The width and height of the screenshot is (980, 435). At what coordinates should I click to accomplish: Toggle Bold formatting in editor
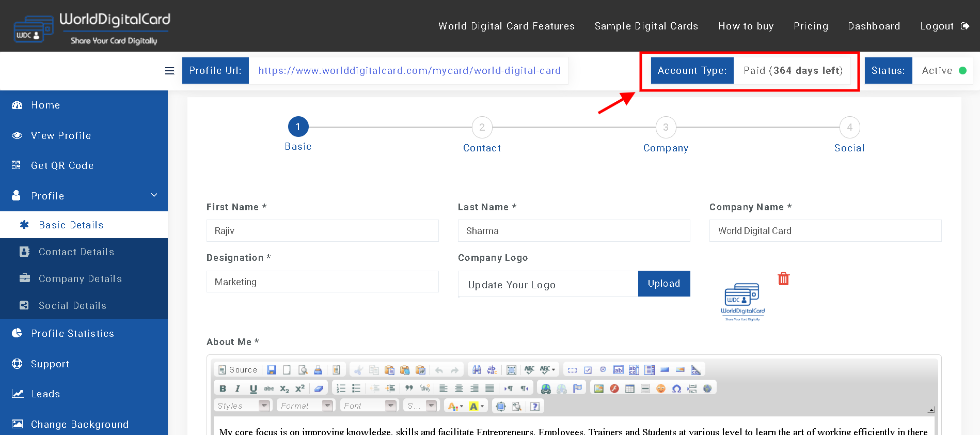[223, 389]
